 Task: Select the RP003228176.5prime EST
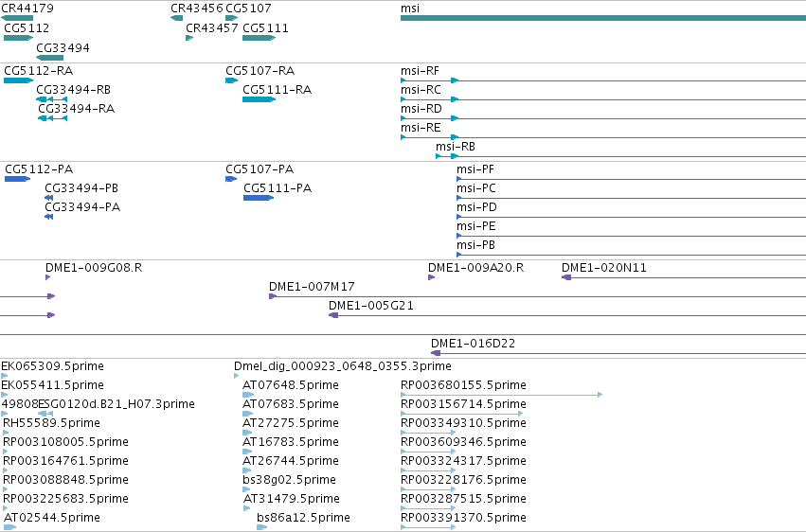coord(428,490)
